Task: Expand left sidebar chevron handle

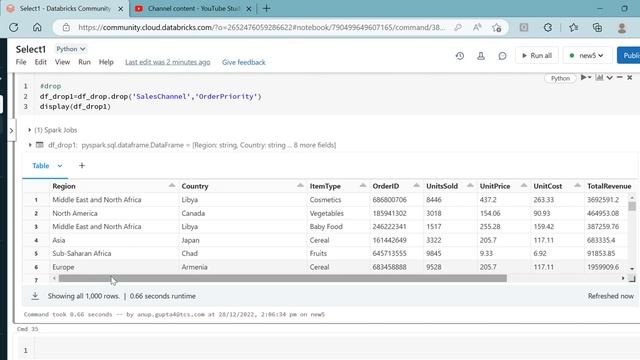Action: [11, 130]
